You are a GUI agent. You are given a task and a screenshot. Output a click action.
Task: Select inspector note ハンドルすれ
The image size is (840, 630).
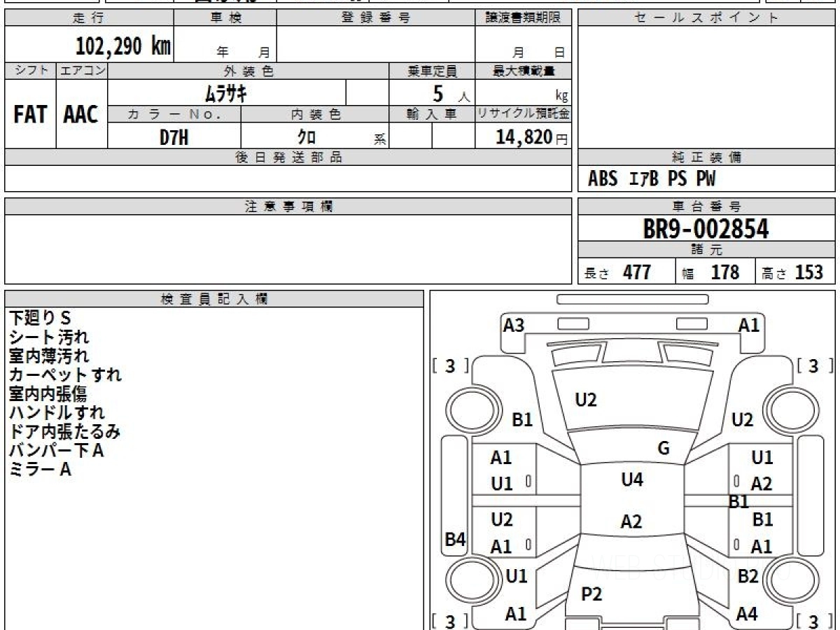57,412
